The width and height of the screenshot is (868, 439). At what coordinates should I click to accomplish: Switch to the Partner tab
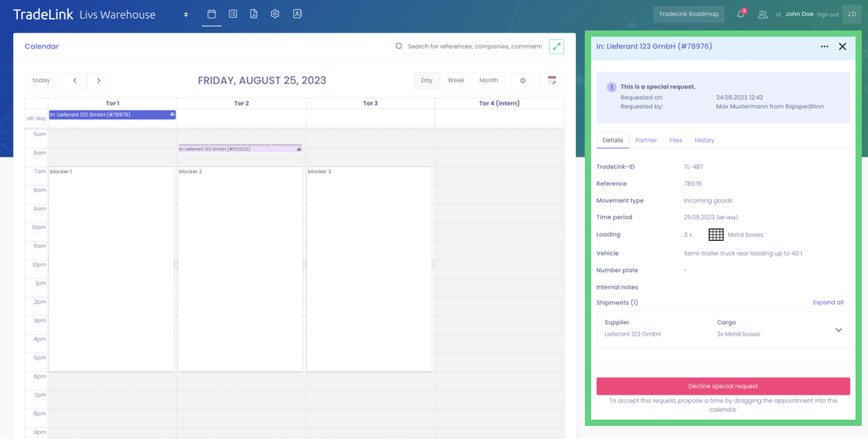pyautogui.click(x=646, y=141)
